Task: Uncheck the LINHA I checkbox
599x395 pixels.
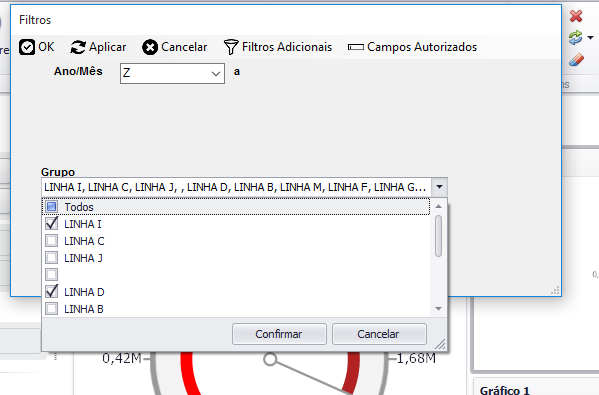Action: [x=52, y=224]
